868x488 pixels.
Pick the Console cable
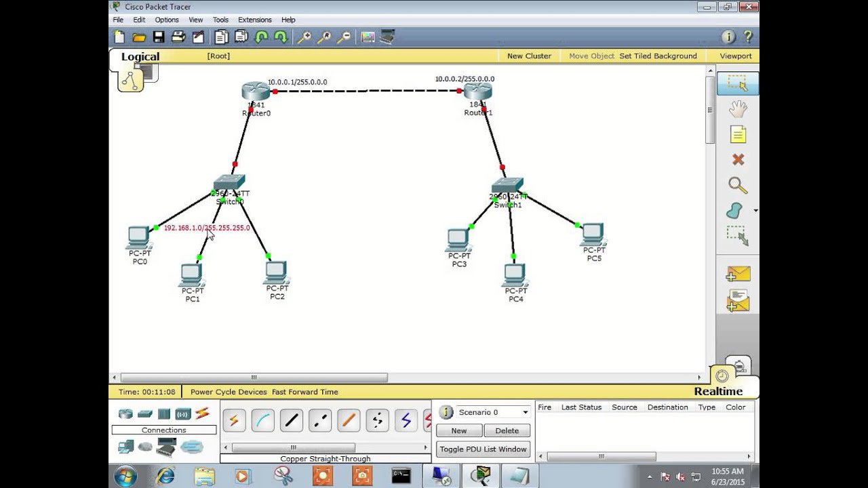pos(262,420)
